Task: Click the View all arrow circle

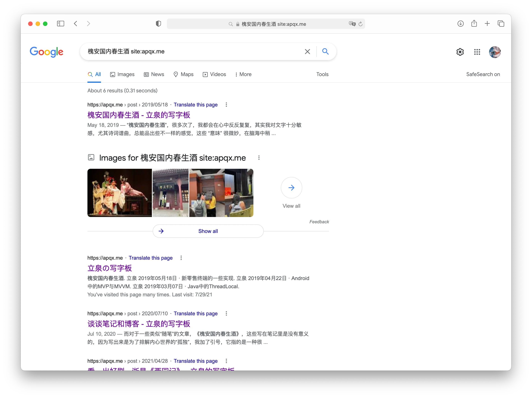Action: [x=291, y=188]
